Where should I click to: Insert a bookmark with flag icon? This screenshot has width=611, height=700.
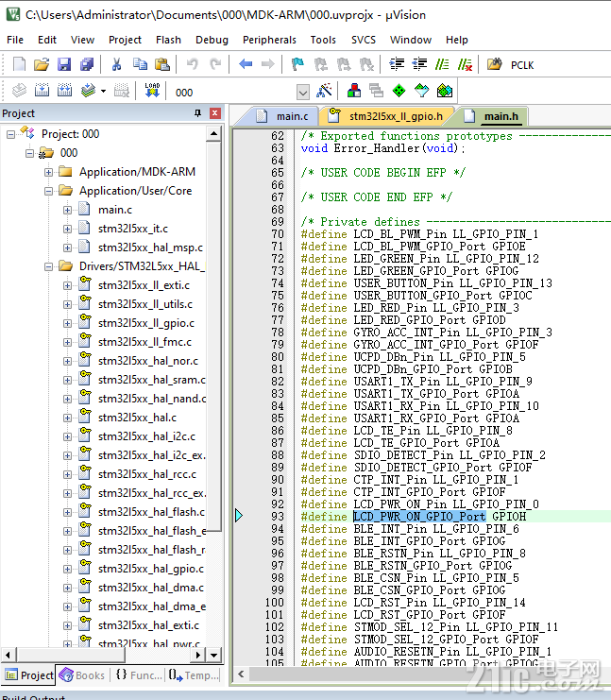(x=297, y=65)
